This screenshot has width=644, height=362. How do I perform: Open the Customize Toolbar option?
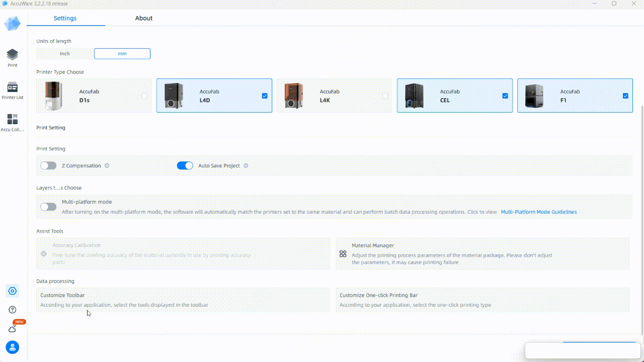183,300
